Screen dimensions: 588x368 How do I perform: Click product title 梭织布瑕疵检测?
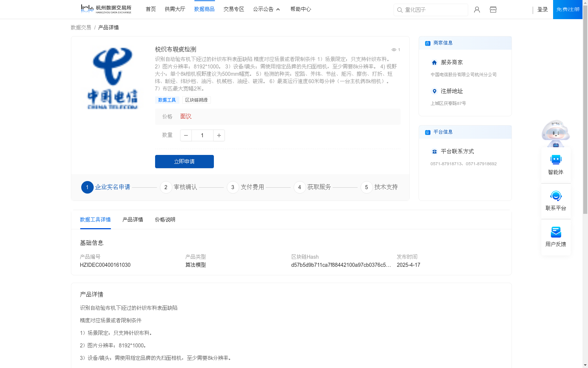pos(176,49)
